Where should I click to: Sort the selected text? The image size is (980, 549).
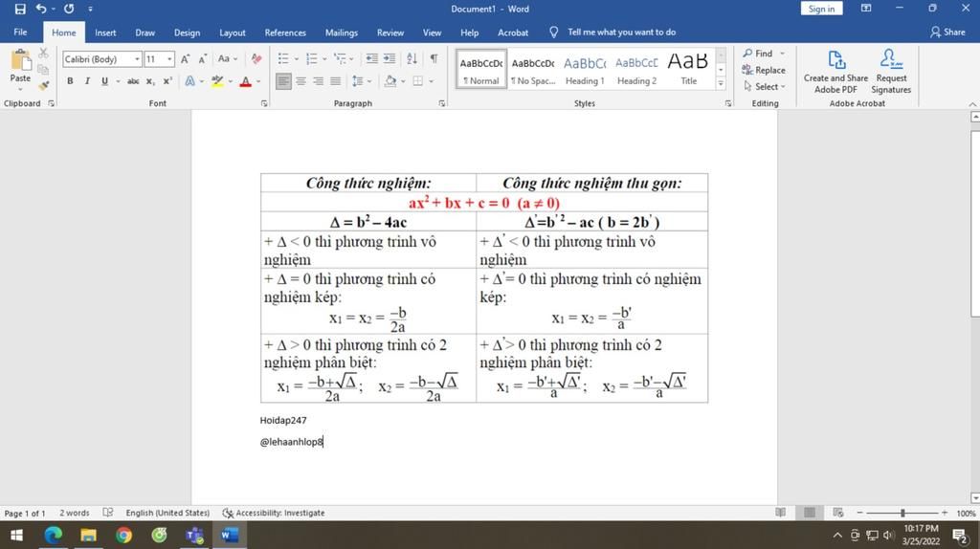[412, 58]
